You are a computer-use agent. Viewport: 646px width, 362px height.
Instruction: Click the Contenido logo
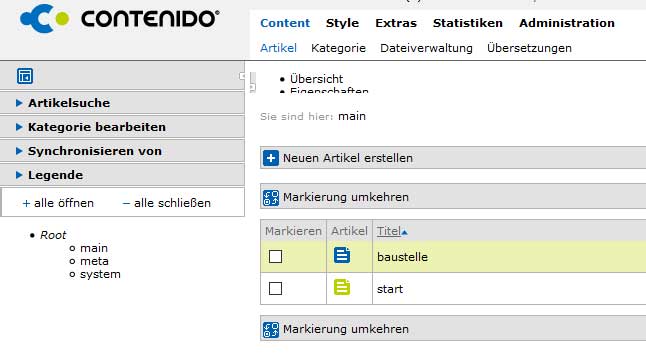pos(119,19)
